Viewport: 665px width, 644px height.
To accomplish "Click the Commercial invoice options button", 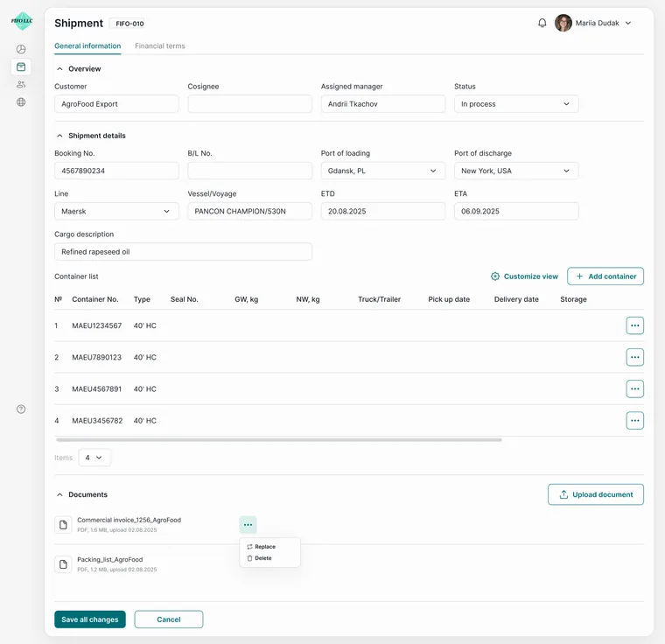I will pos(248,525).
